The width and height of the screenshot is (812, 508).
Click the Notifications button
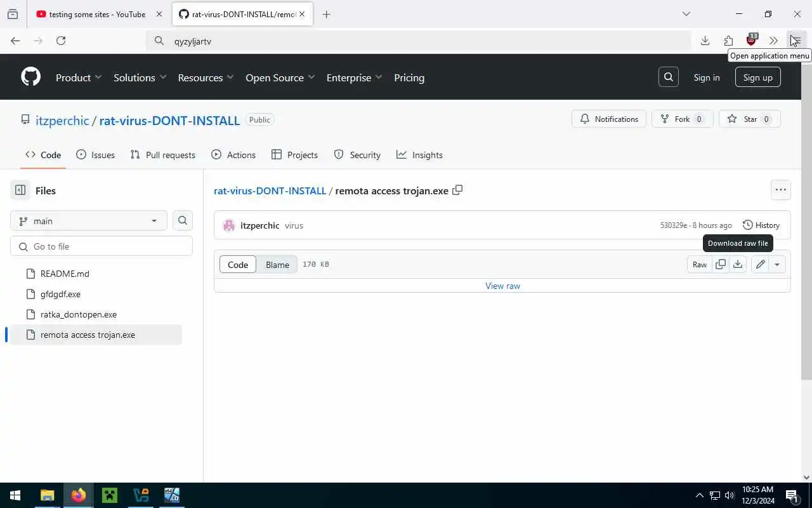[609, 119]
